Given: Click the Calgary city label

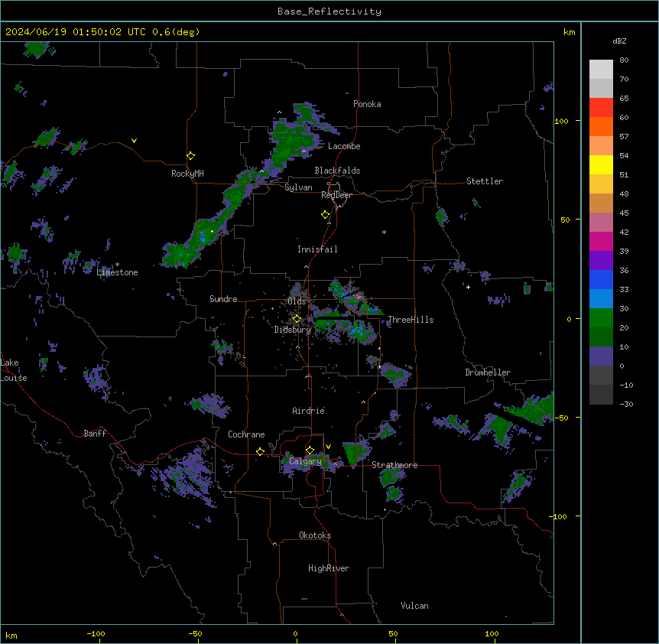Looking at the screenshot, I should 305,461.
